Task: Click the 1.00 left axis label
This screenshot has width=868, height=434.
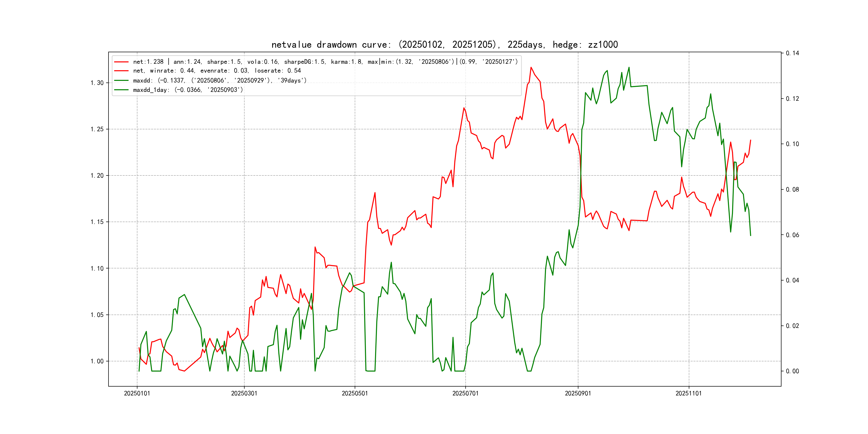Action: [97, 361]
